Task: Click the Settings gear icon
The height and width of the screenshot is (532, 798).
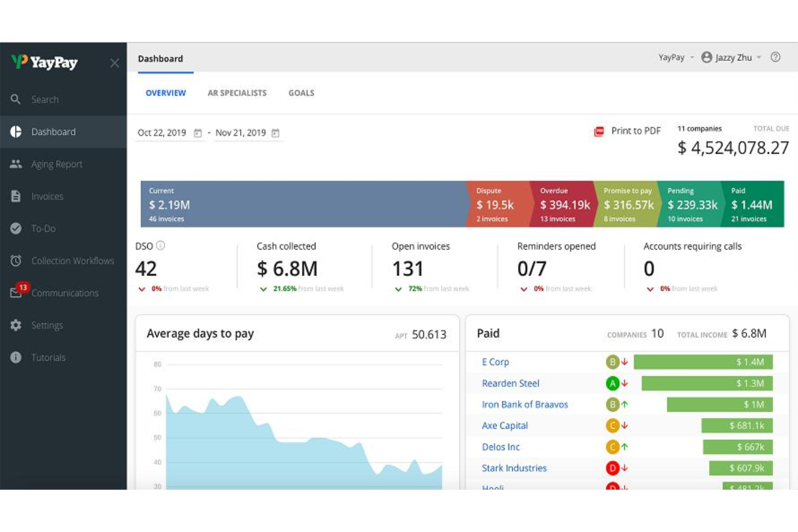Action: pos(16,325)
